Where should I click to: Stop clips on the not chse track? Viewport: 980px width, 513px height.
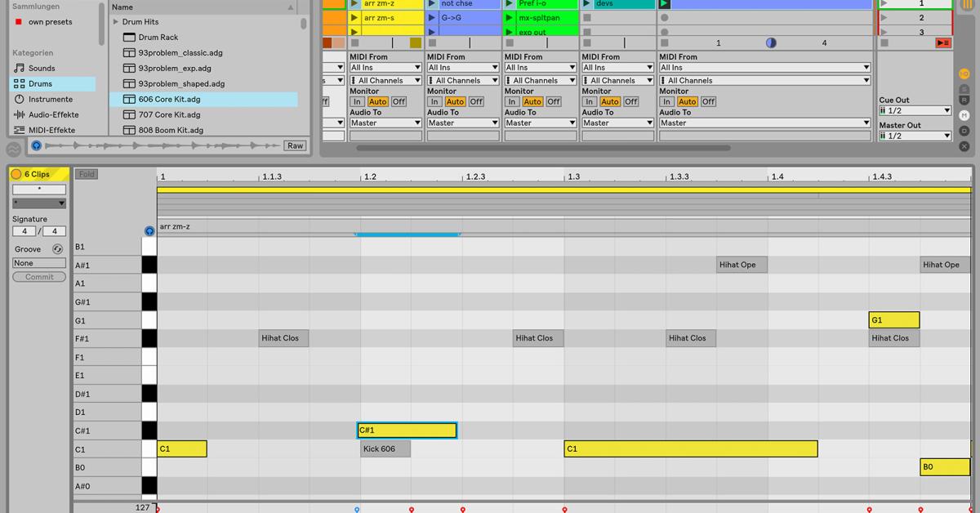click(432, 42)
